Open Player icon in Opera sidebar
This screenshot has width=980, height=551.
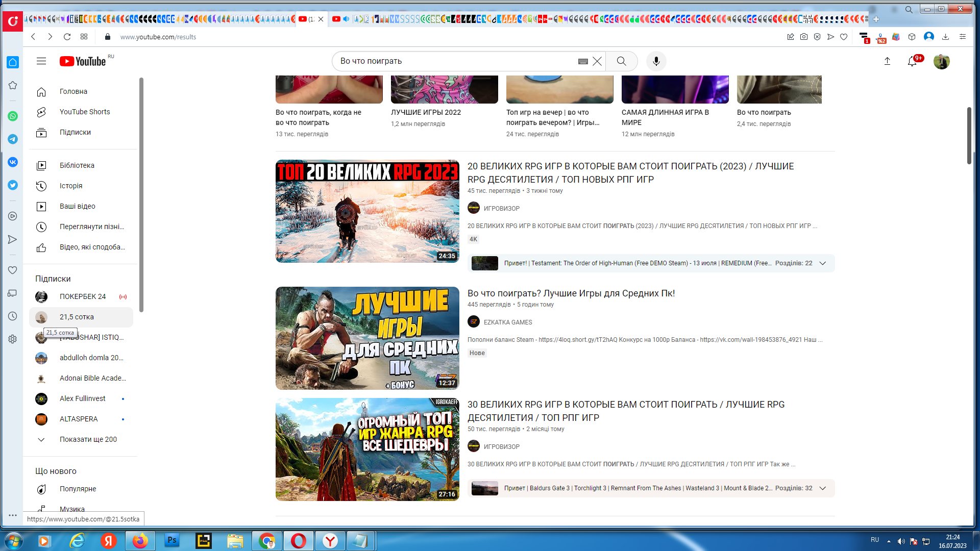click(x=13, y=216)
